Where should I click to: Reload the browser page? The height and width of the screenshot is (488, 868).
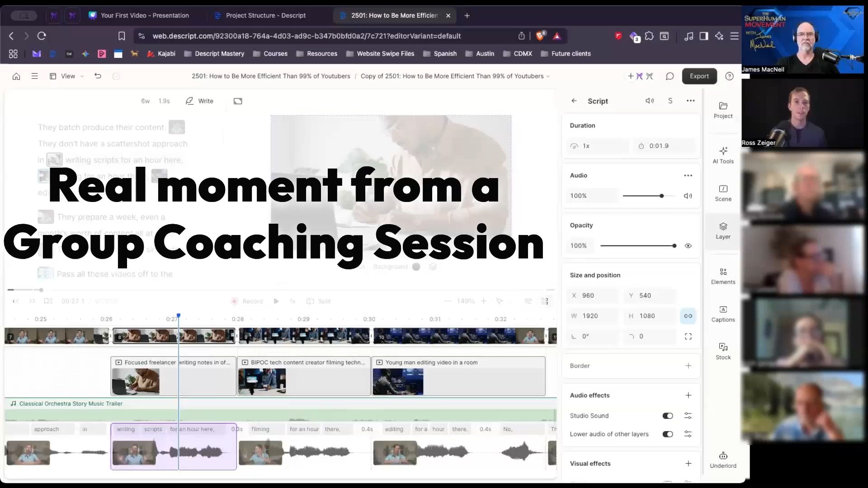point(42,36)
